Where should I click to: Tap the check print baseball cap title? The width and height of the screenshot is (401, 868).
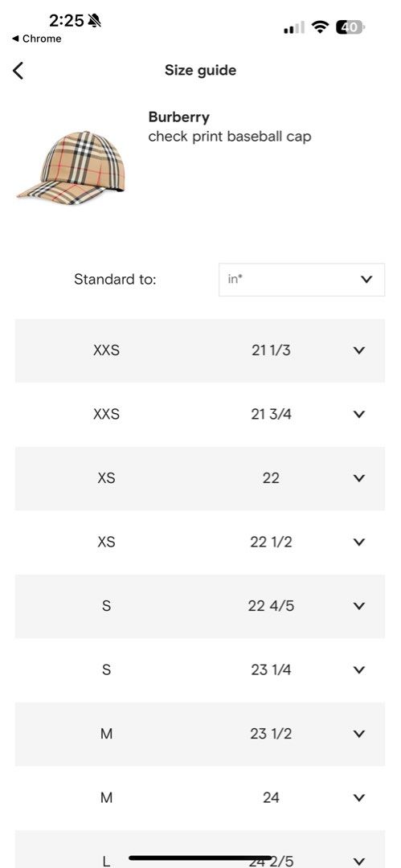pos(229,137)
